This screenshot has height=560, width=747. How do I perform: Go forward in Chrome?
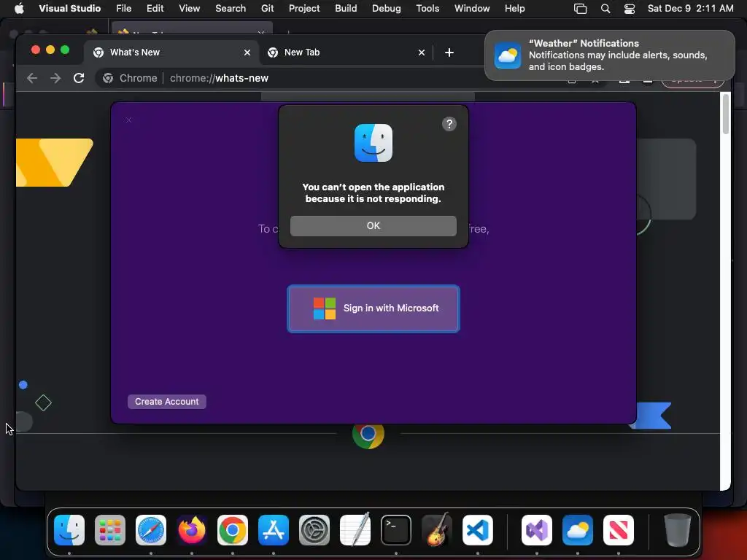[x=55, y=78]
